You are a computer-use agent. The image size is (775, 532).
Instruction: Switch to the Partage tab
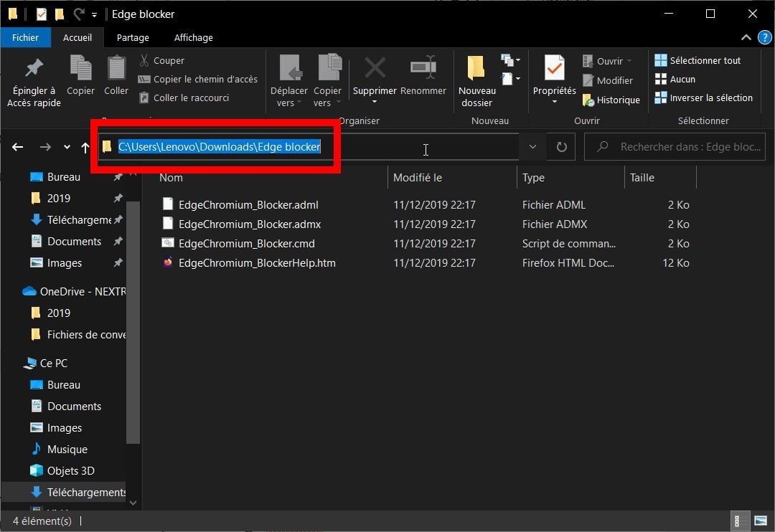[133, 37]
